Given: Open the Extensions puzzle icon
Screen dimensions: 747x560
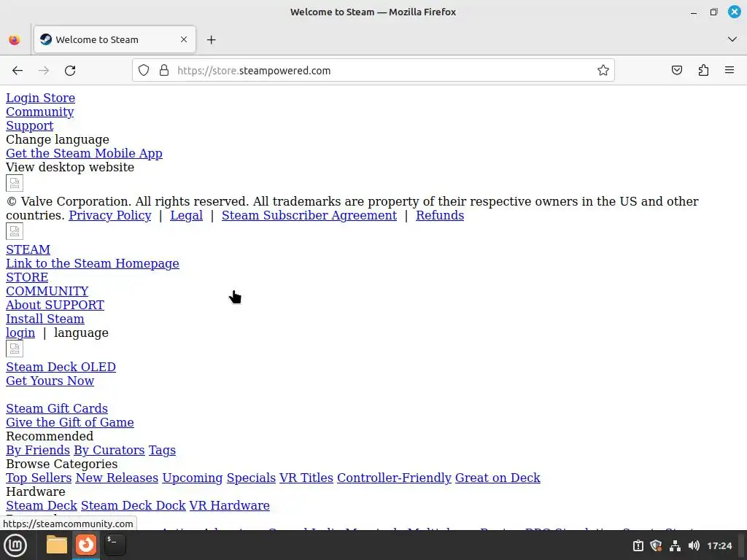Looking at the screenshot, I should point(703,71).
